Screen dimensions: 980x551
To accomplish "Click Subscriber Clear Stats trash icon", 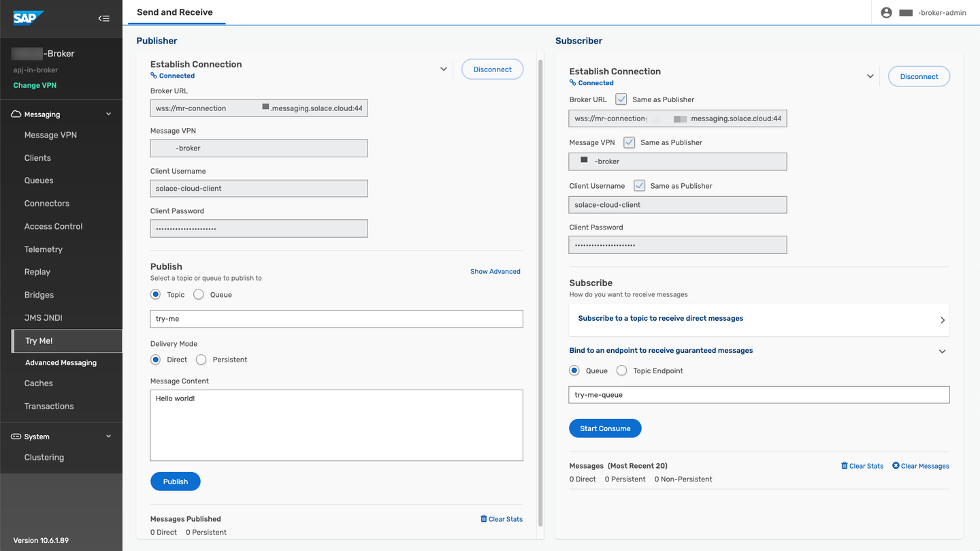I will (845, 466).
